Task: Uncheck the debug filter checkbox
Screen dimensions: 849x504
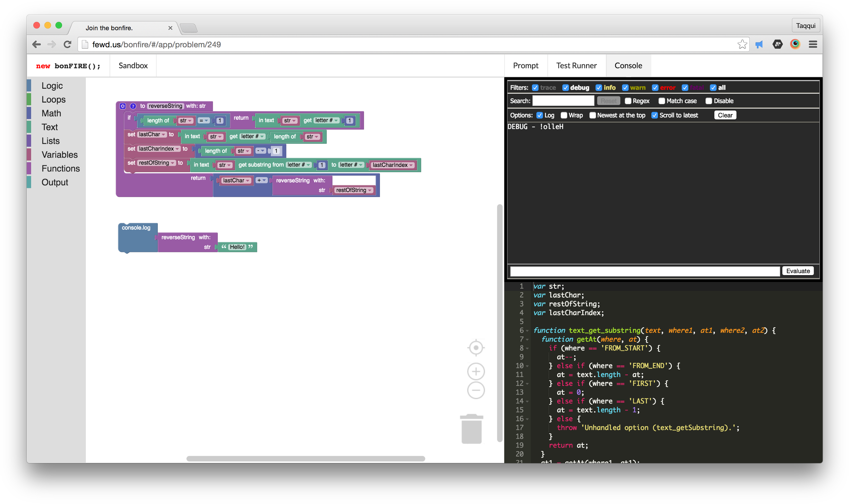Action: (x=565, y=88)
